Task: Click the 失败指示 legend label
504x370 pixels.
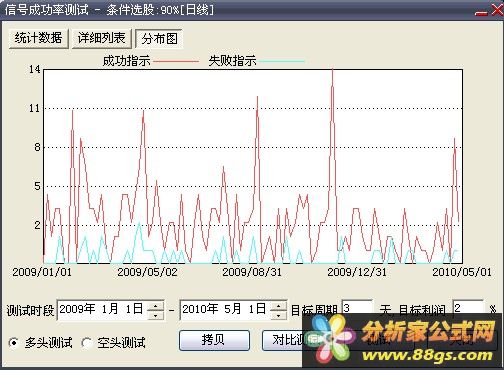Action: [232, 61]
